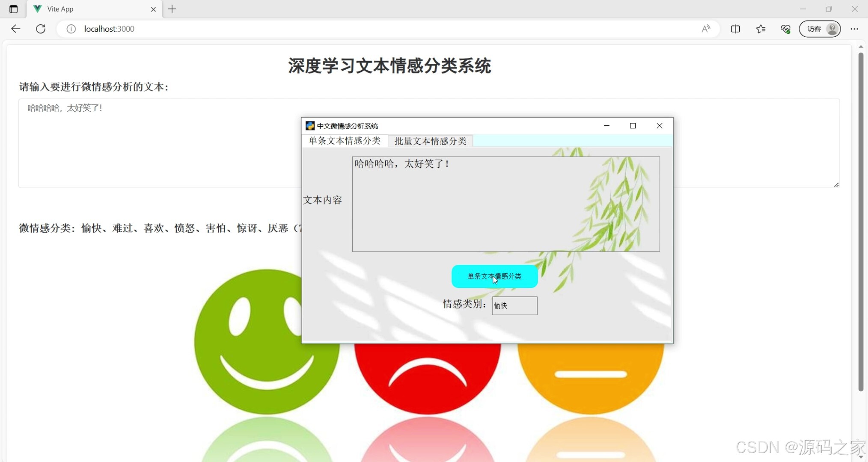Maximize the 中文微情感分析系统 window
The width and height of the screenshot is (868, 462).
(x=633, y=126)
